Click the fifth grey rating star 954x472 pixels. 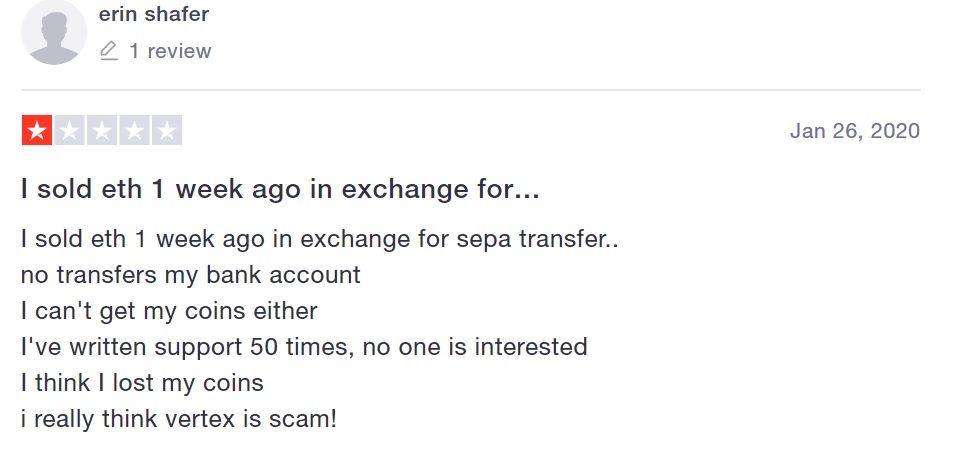(167, 130)
